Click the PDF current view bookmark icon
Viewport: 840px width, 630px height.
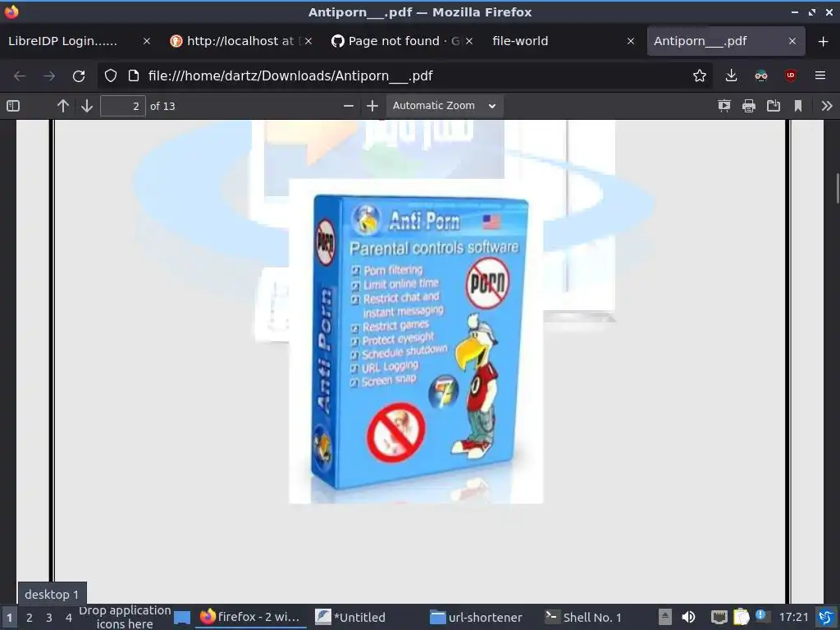pos(797,106)
